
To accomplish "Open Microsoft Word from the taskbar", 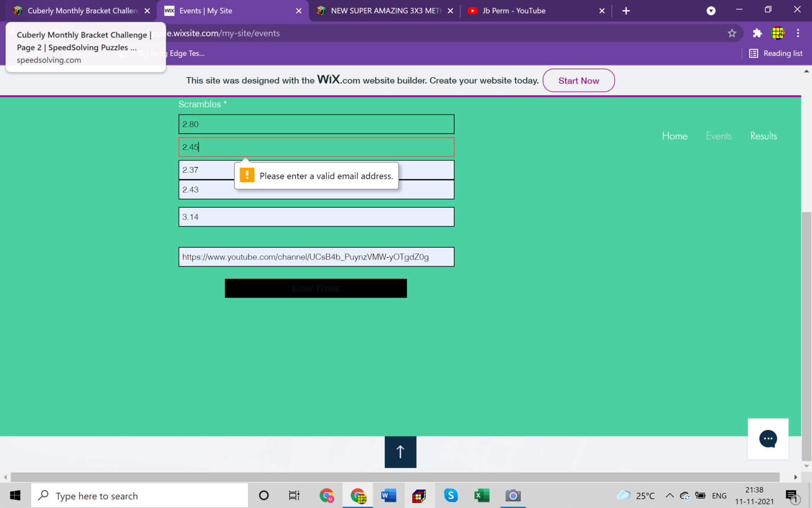I will (389, 495).
